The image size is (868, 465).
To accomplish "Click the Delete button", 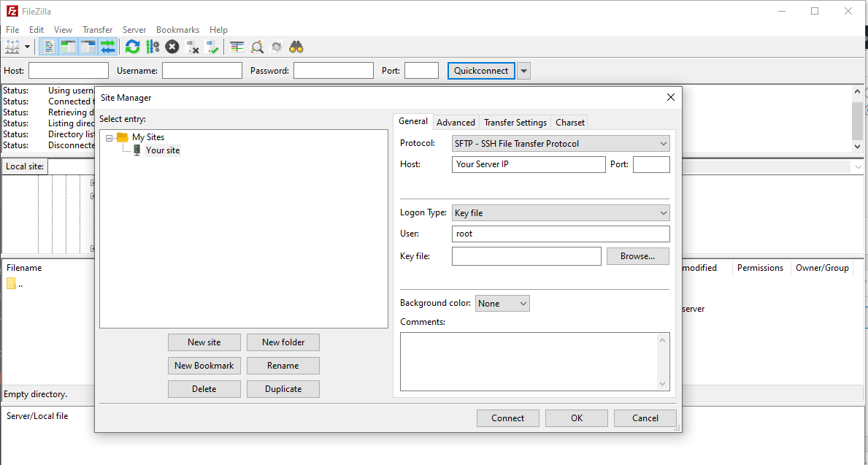I will (204, 388).
